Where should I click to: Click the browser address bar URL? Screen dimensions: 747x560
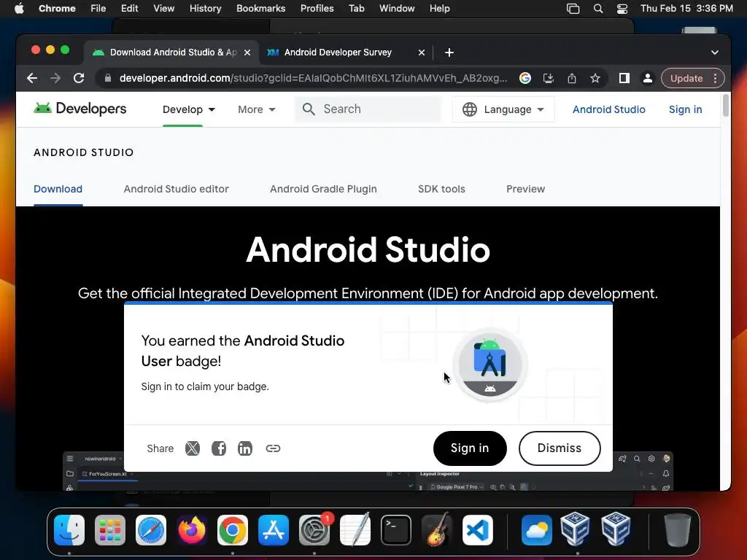(x=313, y=78)
